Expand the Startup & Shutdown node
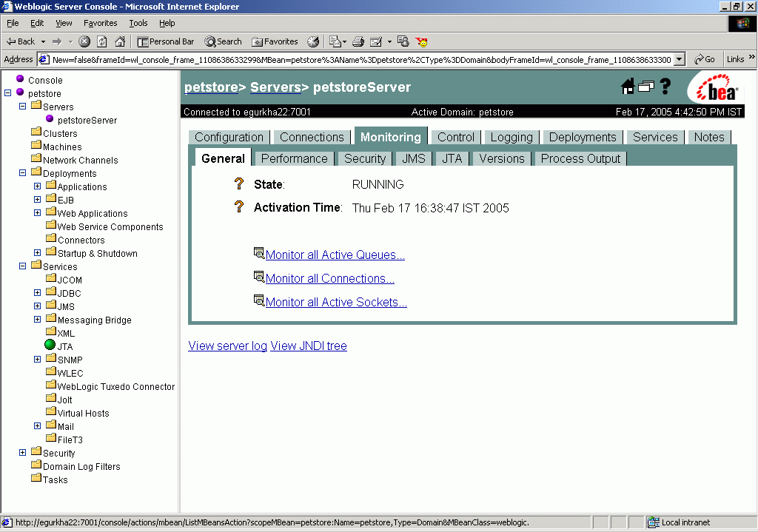Screen dimensions: 758x532 click(x=37, y=253)
